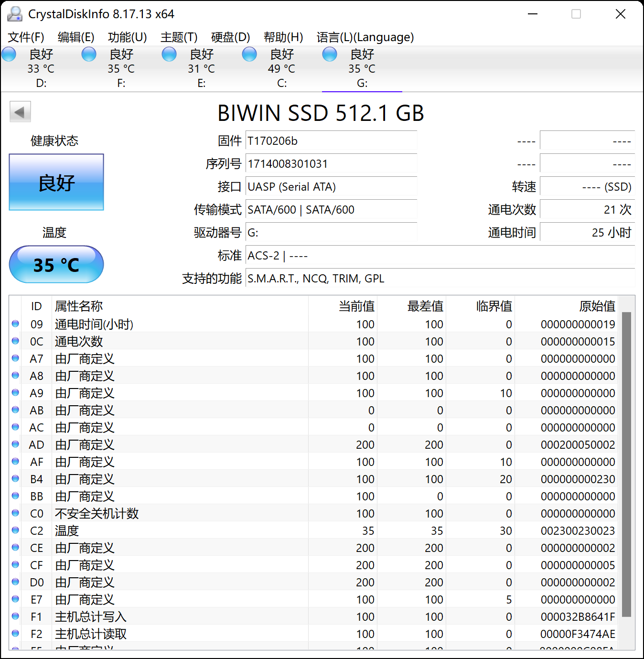Image resolution: width=644 pixels, height=659 pixels.
Task: Click the health orb above drive E:
Action: coord(169,54)
